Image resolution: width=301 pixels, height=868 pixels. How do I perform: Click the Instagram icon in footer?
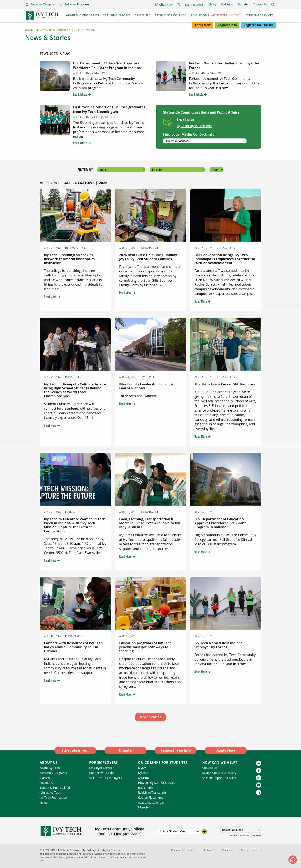click(259, 778)
